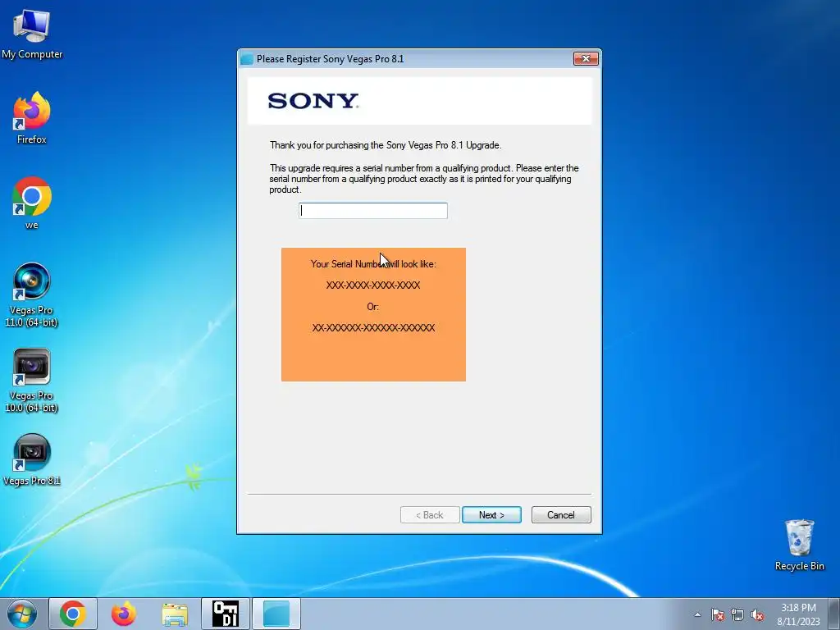Viewport: 840px width, 630px height.
Task: Click the Cancel button
Action: pos(561,515)
